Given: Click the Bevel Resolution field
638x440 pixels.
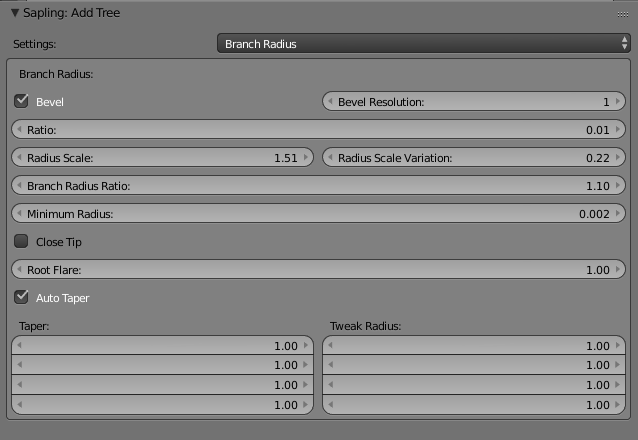Looking at the screenshot, I should pos(474,101).
